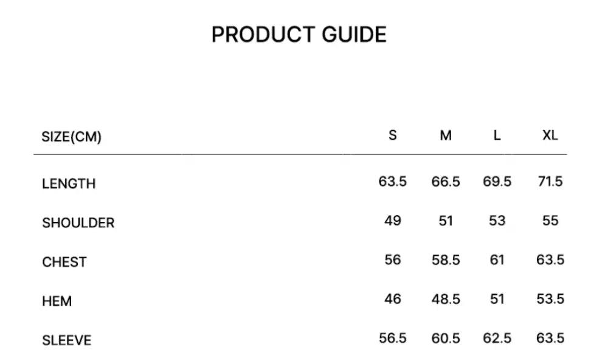Click the shoulder value 49 for S

point(392,221)
